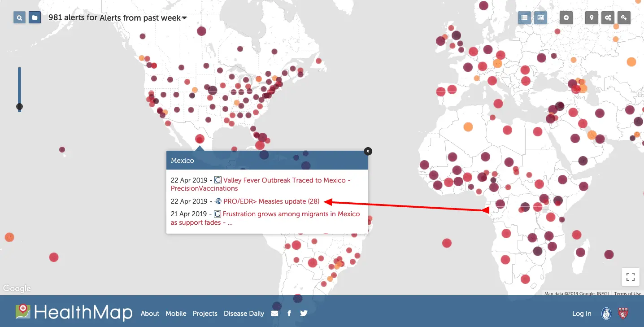
Task: Open Google Maps Terms of Use
Action: [x=627, y=294]
